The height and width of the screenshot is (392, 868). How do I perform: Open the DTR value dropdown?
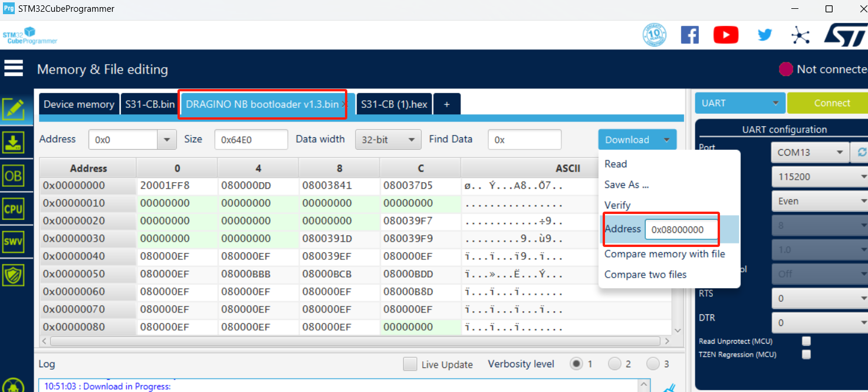click(x=819, y=322)
